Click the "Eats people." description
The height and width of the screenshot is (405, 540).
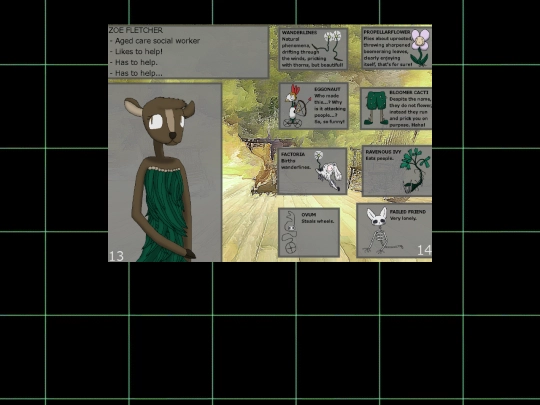click(380, 158)
